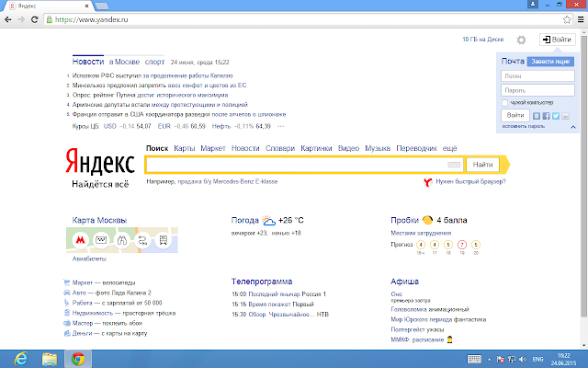
Task: Open transport schedule train icon on map
Action: [x=164, y=240]
